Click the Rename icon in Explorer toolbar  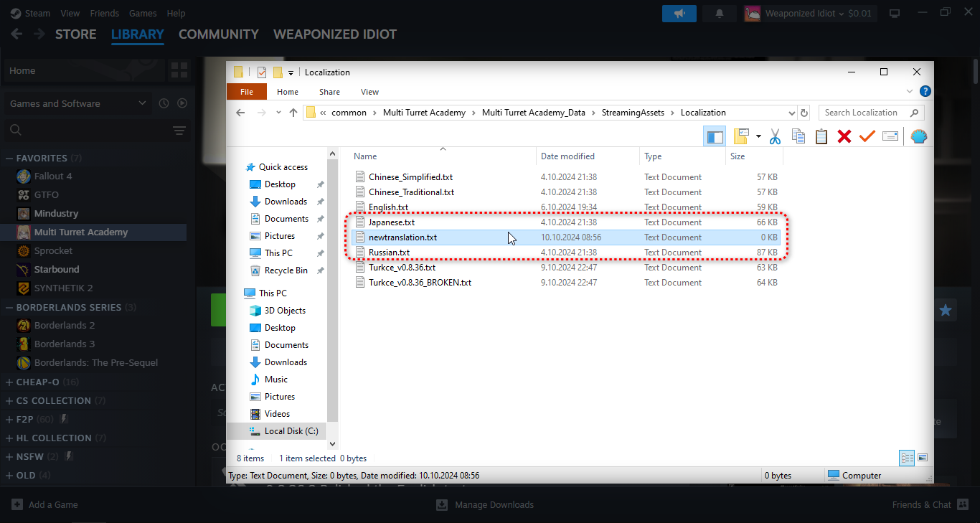click(890, 136)
